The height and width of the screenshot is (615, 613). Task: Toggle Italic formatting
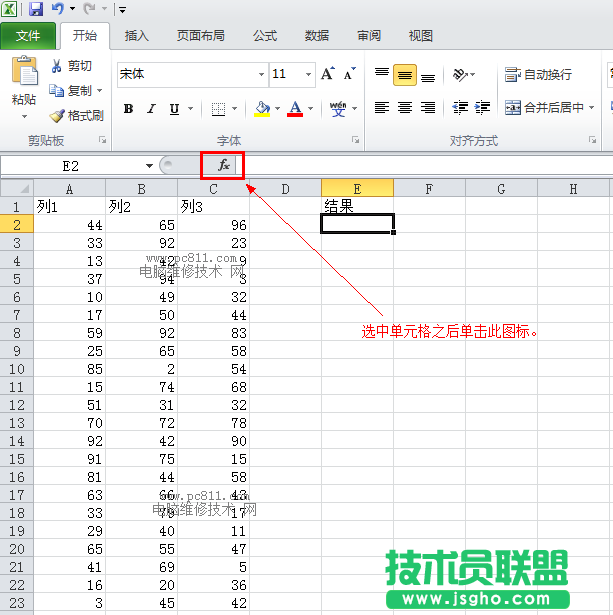151,109
